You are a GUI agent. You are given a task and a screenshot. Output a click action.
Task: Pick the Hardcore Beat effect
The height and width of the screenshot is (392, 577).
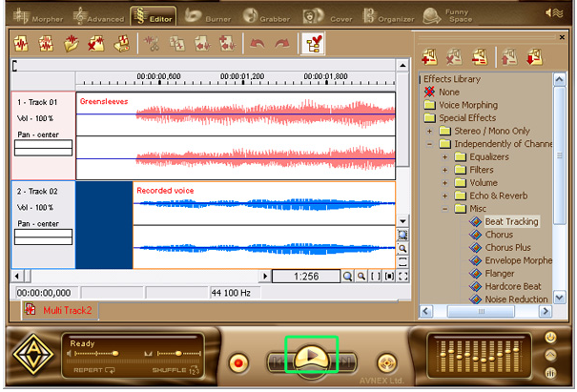pos(513,286)
